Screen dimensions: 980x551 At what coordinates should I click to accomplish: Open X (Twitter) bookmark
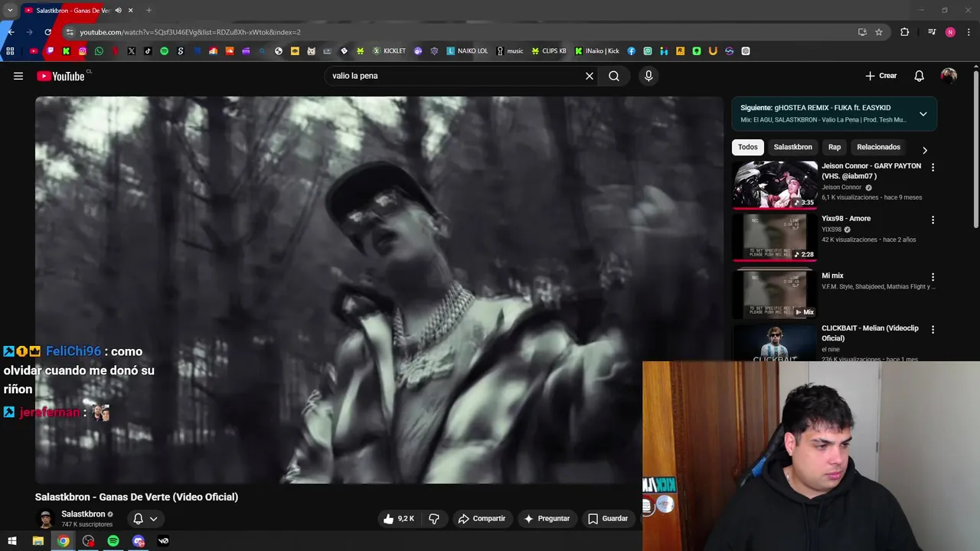pyautogui.click(x=131, y=51)
